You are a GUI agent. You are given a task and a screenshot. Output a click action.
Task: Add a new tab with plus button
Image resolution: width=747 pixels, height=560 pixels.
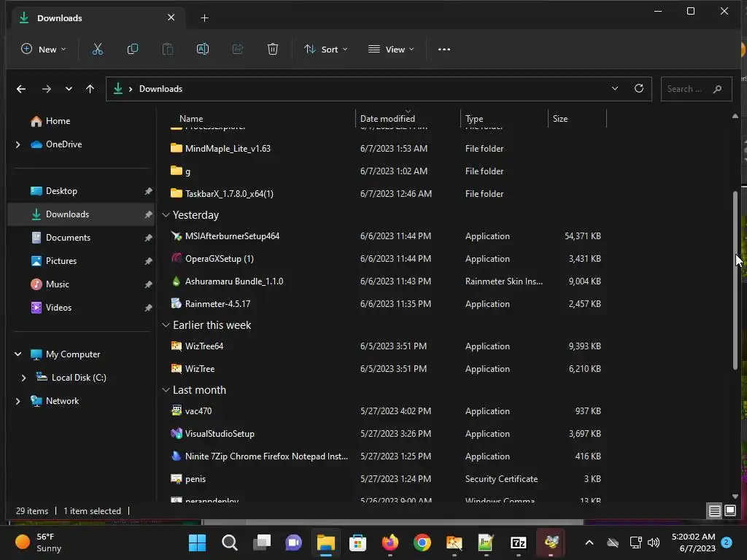click(204, 18)
